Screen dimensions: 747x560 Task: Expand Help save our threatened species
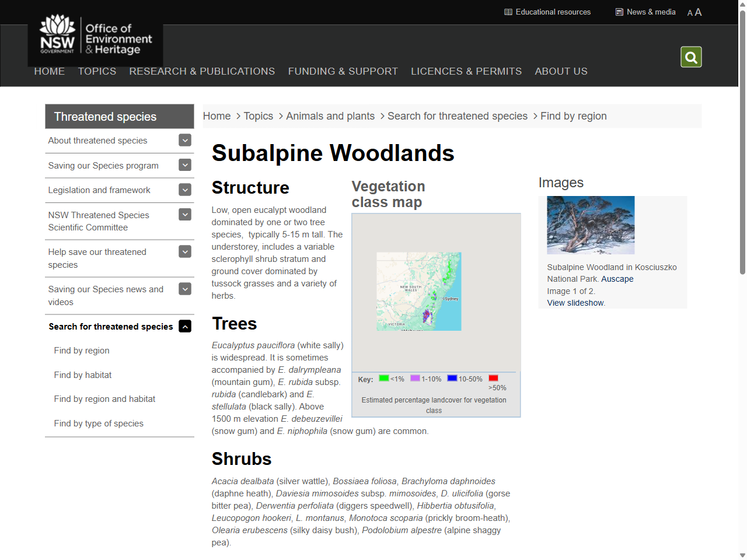184,251
